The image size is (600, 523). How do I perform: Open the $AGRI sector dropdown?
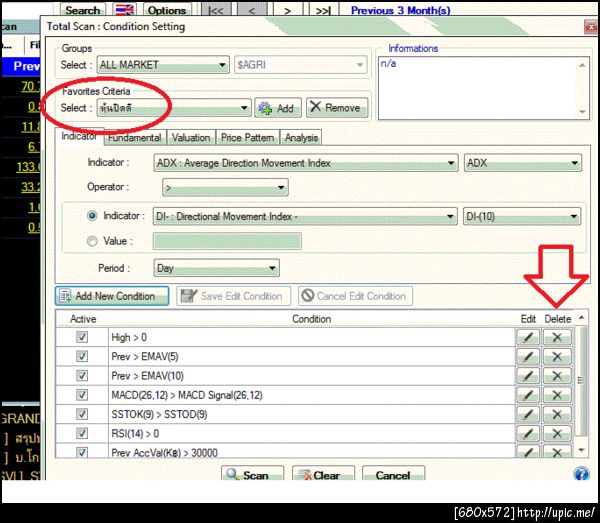pyautogui.click(x=301, y=65)
